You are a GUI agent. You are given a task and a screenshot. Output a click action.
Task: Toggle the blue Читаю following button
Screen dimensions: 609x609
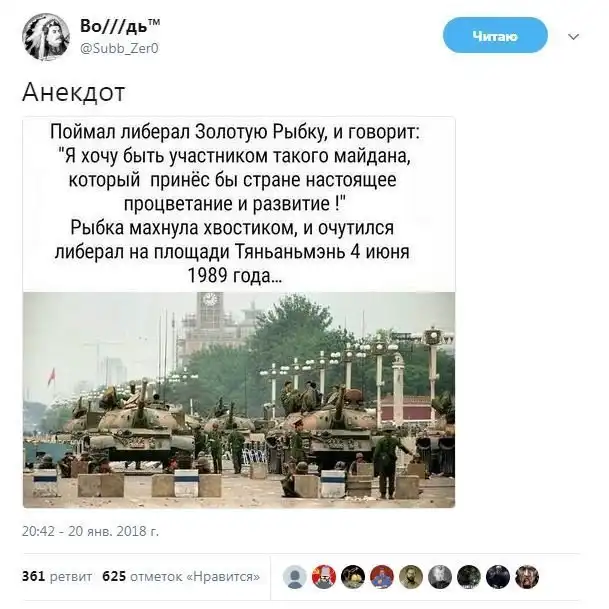pos(495,35)
